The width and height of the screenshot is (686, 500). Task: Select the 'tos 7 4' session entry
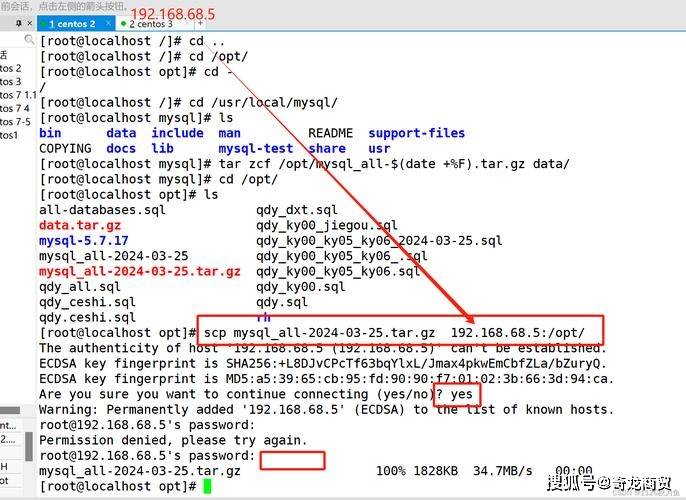(15, 108)
